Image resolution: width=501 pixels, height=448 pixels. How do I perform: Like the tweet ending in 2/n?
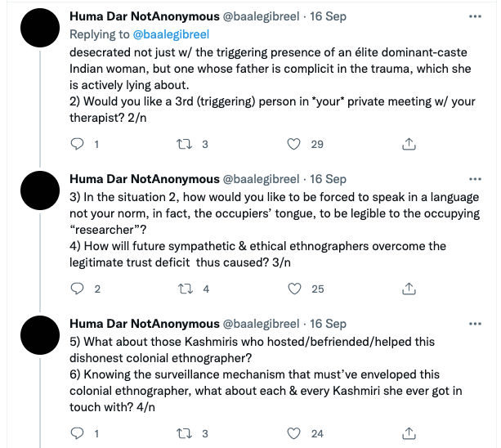pyautogui.click(x=294, y=144)
